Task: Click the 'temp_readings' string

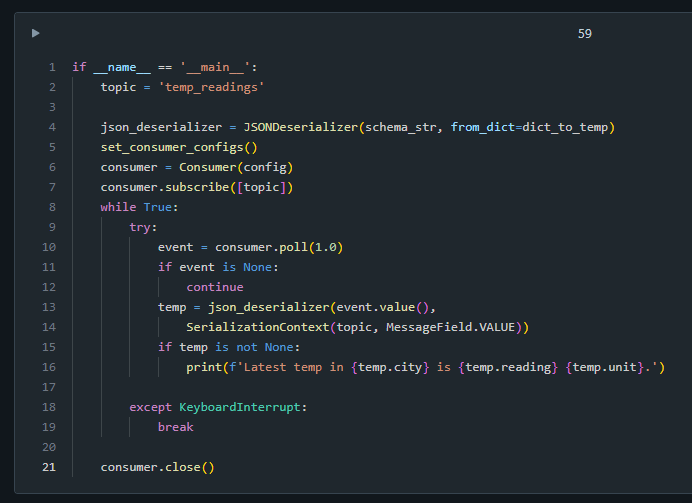Action: pyautogui.click(x=211, y=87)
